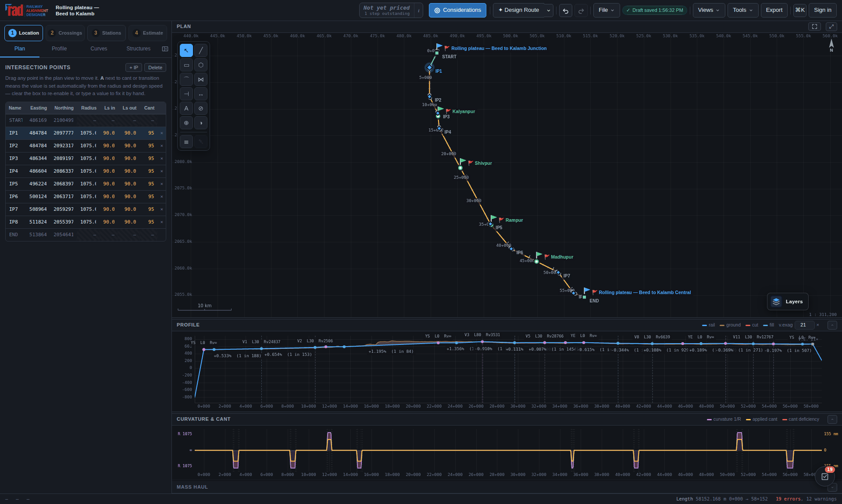Select the arc curve tool
The image size is (842, 504).
tap(186, 79)
